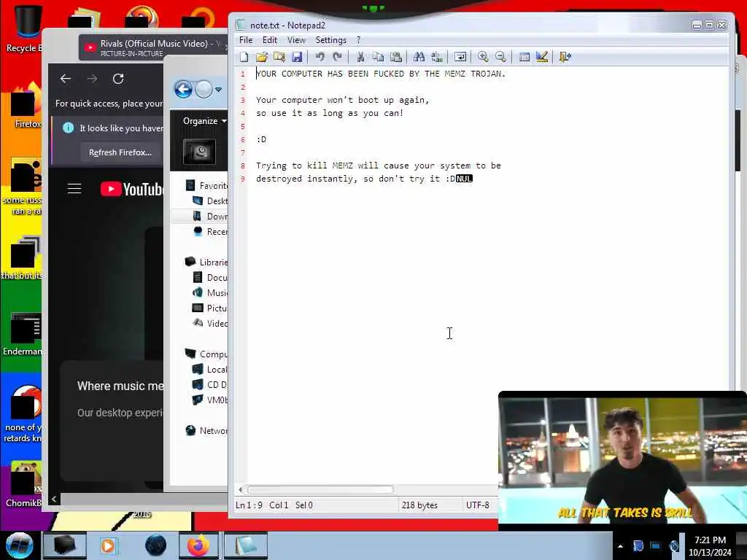Select Libraries in Explorer navigation pane

[x=206, y=262]
